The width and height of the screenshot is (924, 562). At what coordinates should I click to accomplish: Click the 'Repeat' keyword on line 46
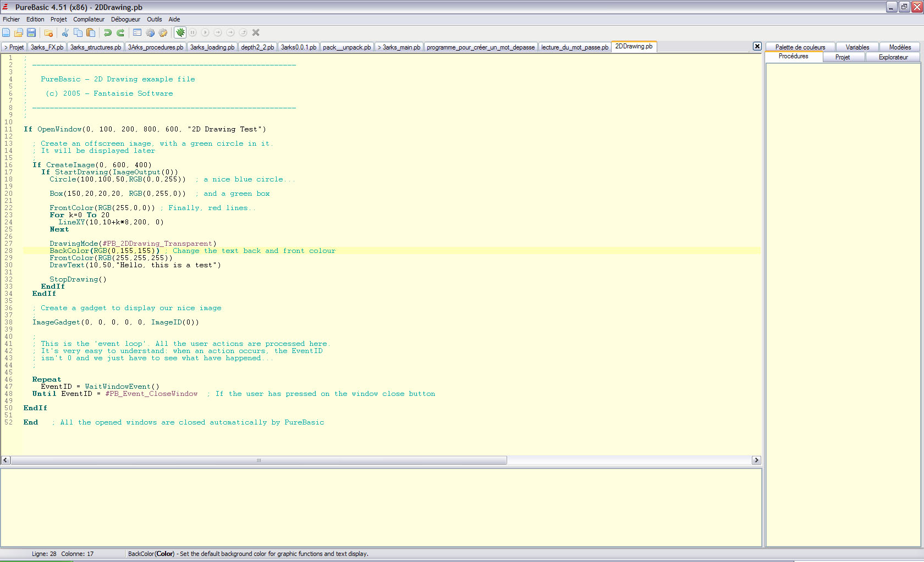click(x=47, y=379)
